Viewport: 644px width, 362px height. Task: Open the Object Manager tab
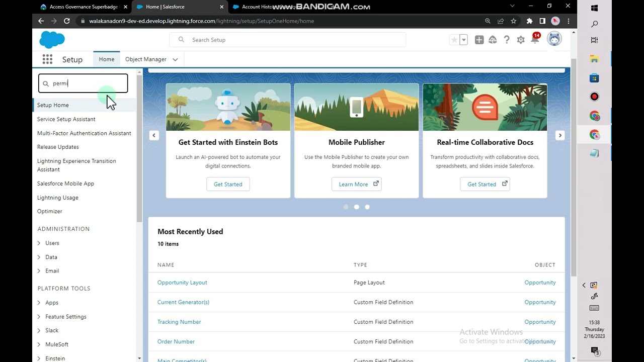point(145,59)
